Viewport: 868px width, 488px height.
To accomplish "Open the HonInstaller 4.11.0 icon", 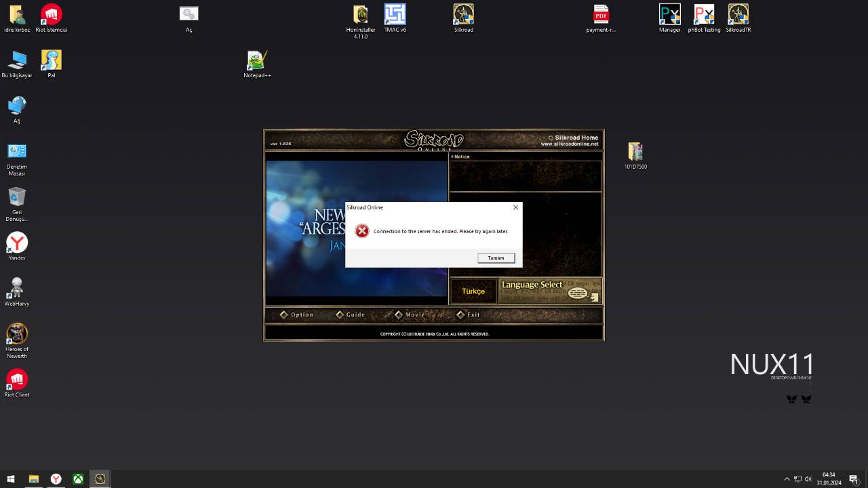I will click(x=361, y=22).
